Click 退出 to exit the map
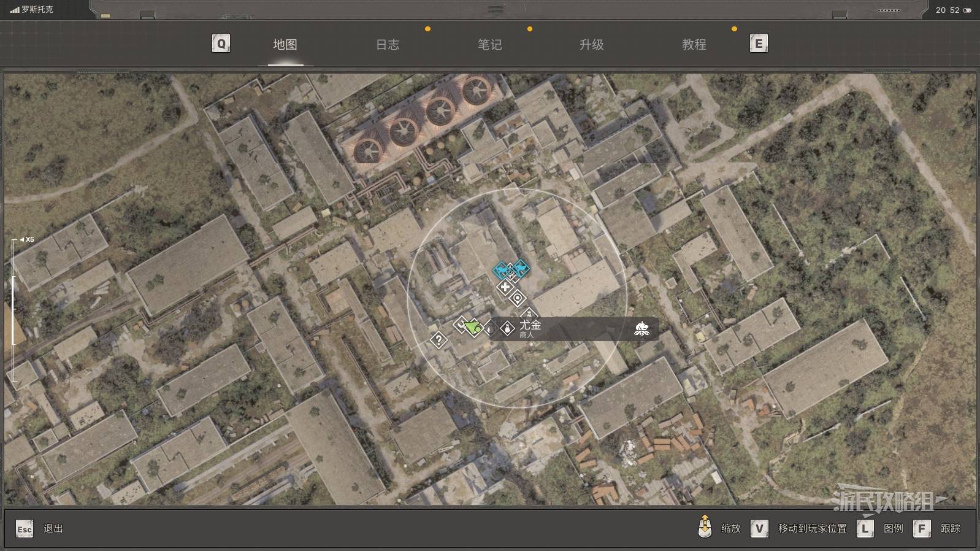Screen dimensions: 980x551 point(53,528)
